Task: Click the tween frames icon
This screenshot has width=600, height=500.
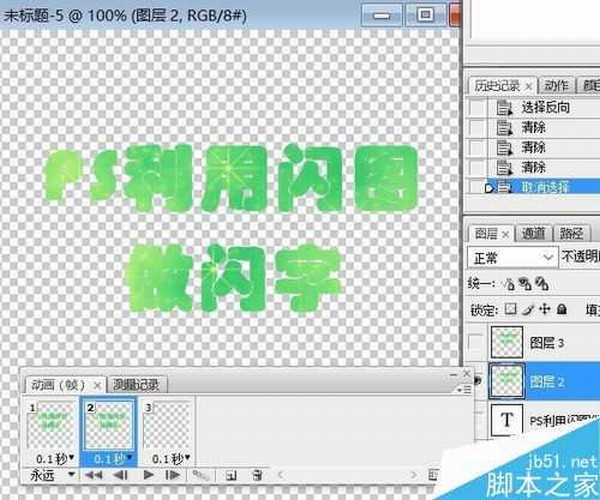Action: [201, 474]
